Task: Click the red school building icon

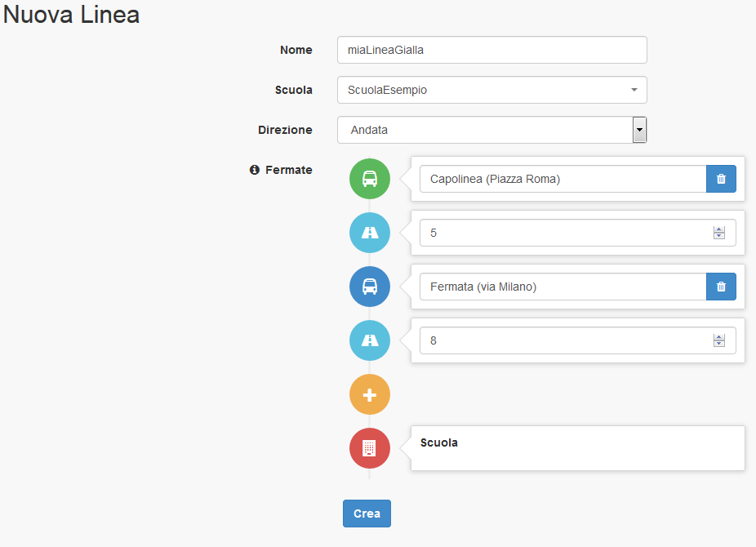Action: (x=370, y=448)
